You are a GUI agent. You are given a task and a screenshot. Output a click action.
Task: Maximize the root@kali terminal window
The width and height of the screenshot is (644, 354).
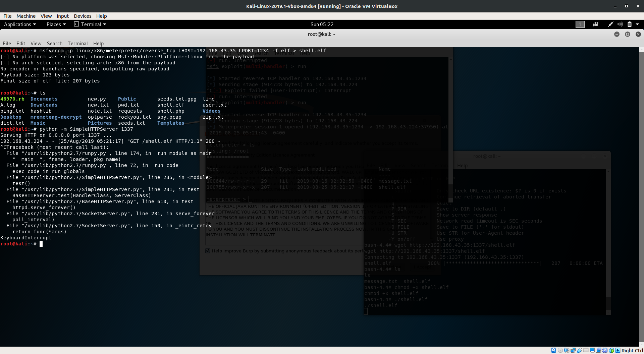click(x=627, y=34)
